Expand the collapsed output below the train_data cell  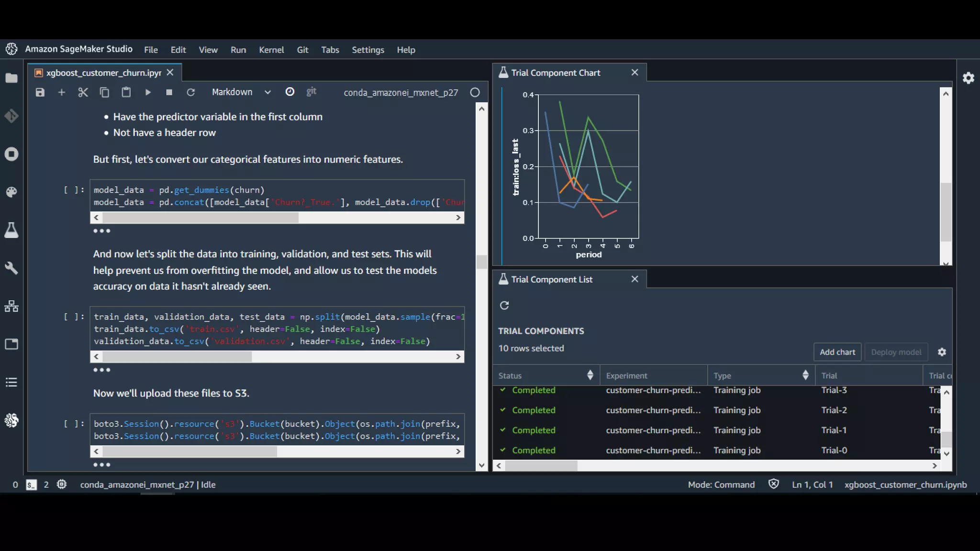point(101,370)
